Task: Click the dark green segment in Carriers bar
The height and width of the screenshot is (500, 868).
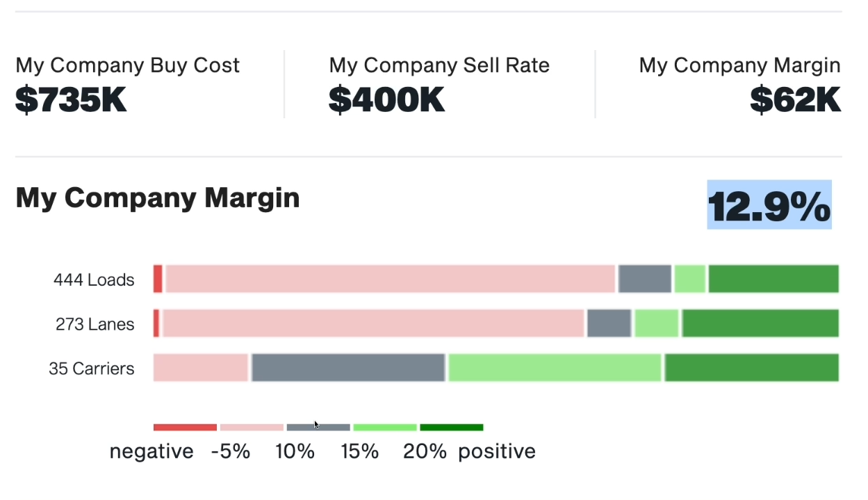Action: click(752, 368)
